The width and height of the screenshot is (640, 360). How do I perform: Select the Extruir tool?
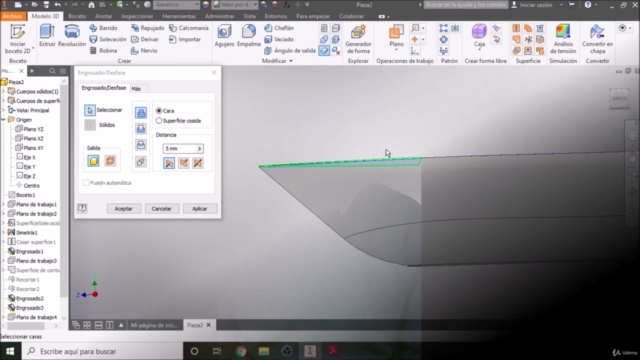pyautogui.click(x=47, y=36)
